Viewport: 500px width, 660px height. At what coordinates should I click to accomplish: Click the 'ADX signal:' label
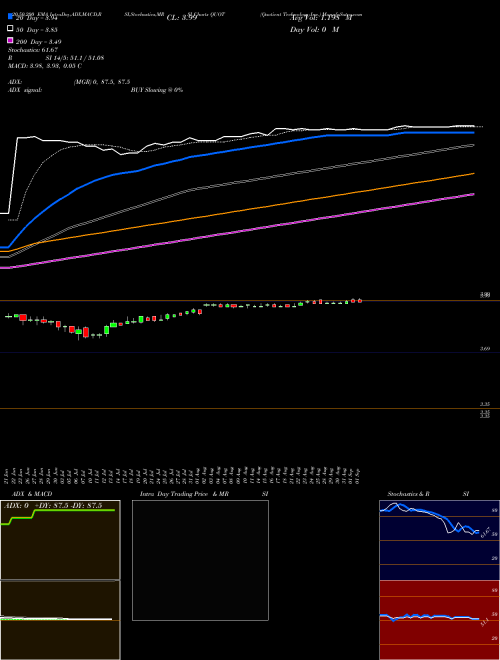24,90
